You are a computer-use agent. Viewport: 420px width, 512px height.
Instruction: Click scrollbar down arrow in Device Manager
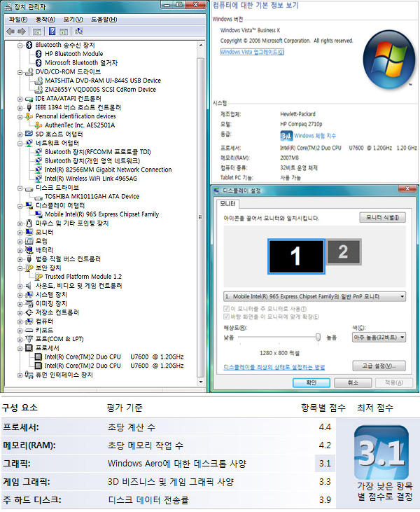point(201,382)
